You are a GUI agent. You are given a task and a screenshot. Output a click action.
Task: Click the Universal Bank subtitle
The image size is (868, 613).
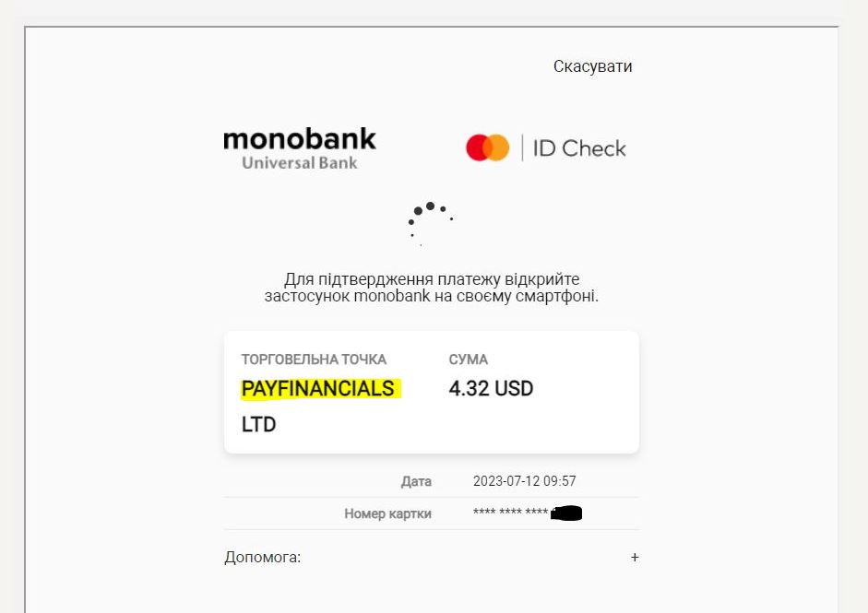point(299,163)
